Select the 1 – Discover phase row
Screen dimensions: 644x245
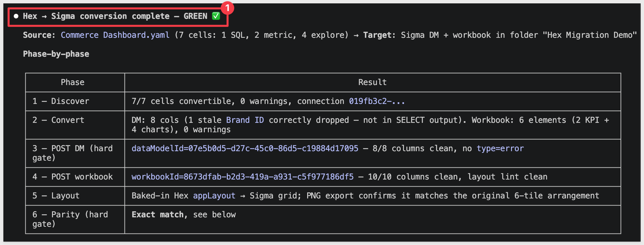click(323, 101)
